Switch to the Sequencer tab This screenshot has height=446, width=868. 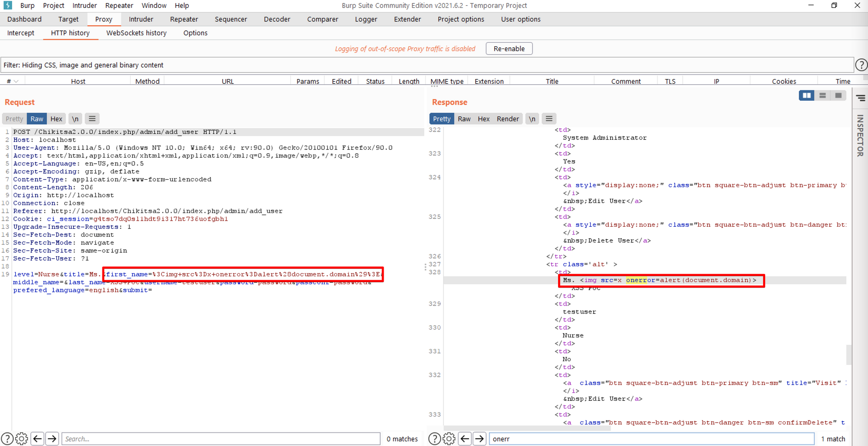coord(231,19)
